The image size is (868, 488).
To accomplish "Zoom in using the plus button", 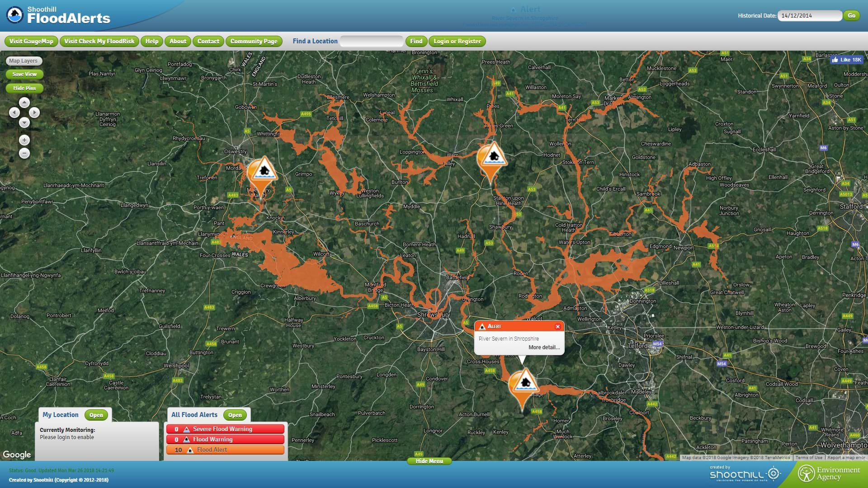I will 24,140.
